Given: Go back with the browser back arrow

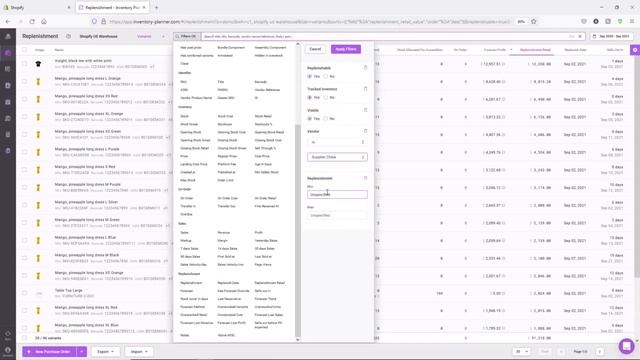Looking at the screenshot, I should [8, 21].
